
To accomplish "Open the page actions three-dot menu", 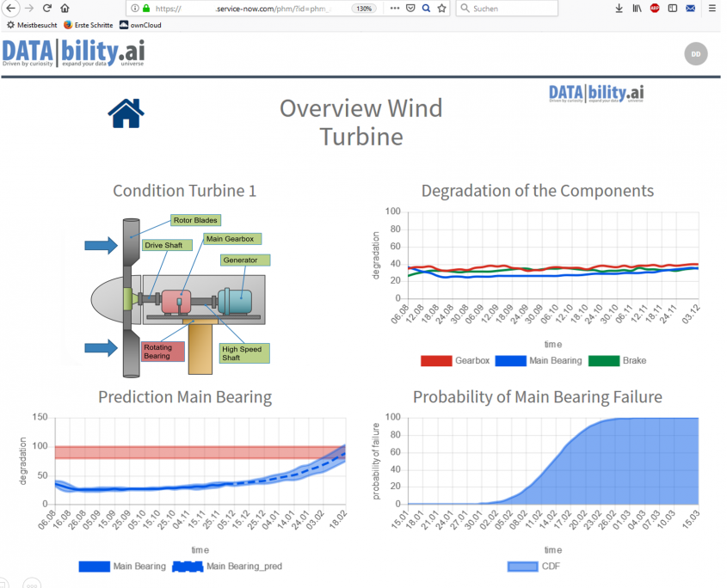I will point(395,9).
